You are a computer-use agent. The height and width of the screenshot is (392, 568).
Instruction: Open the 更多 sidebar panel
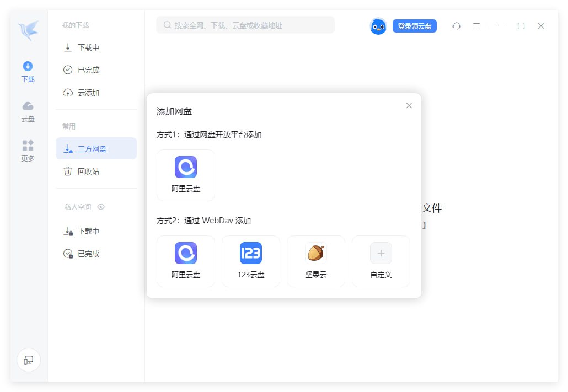pos(28,151)
